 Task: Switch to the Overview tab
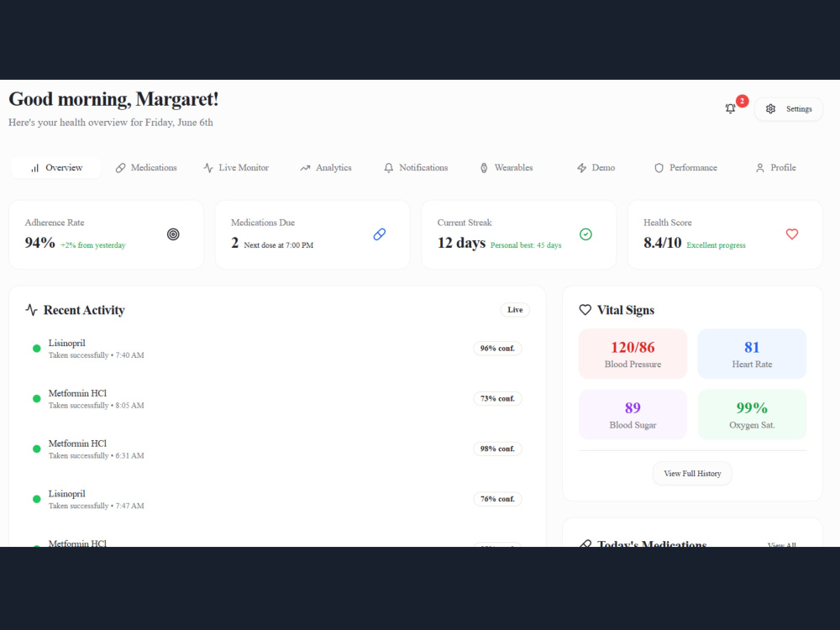point(55,168)
